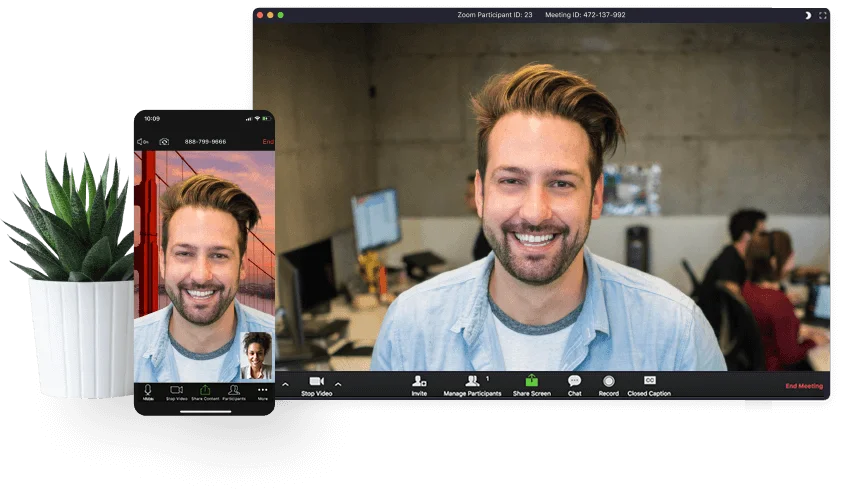The image size is (847, 499).
Task: Toggle Stop Video on the phone
Action: [x=176, y=390]
